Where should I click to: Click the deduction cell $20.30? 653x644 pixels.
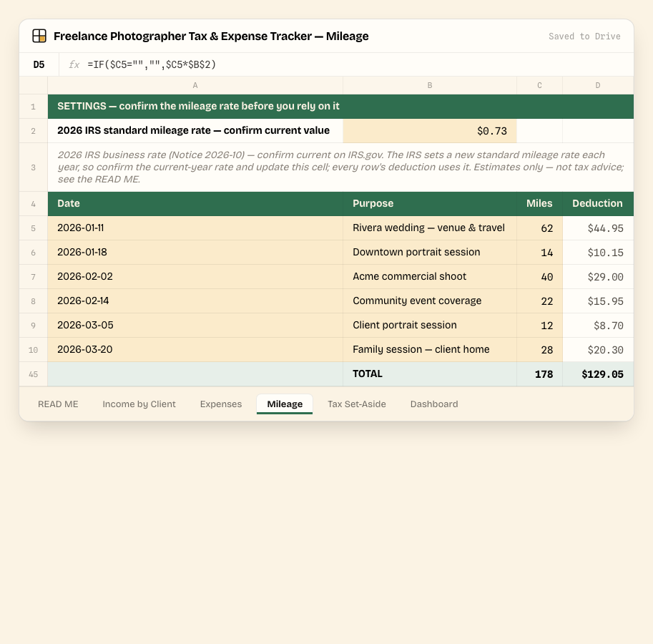tap(598, 349)
